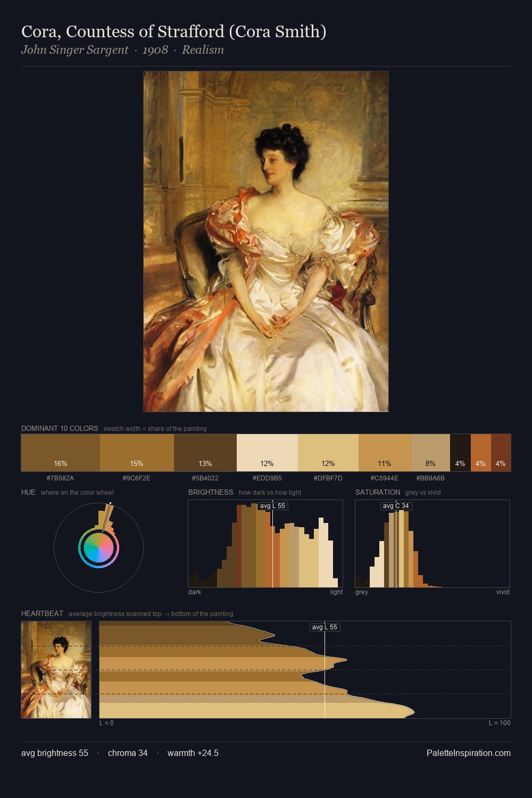Screen dimensions: 532x798
Task: Click the 'SATURATION' section heading
Action: (x=378, y=492)
